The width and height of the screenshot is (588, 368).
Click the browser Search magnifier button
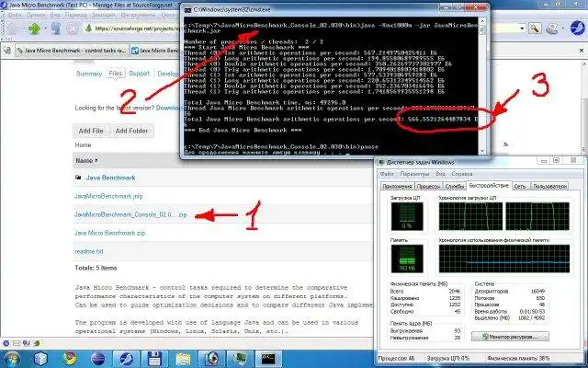pos(535,29)
